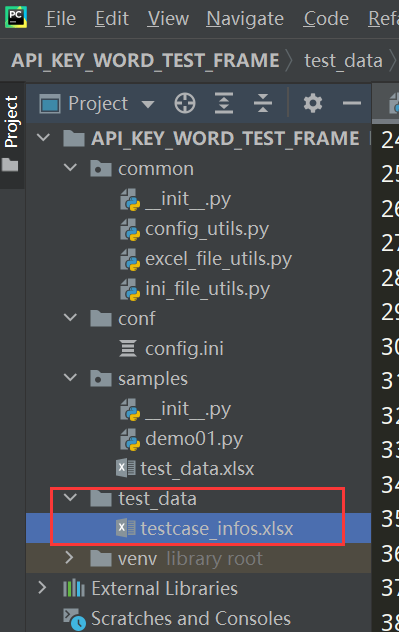This screenshot has height=632, width=399.
Task: Open the View menu
Action: point(168,19)
